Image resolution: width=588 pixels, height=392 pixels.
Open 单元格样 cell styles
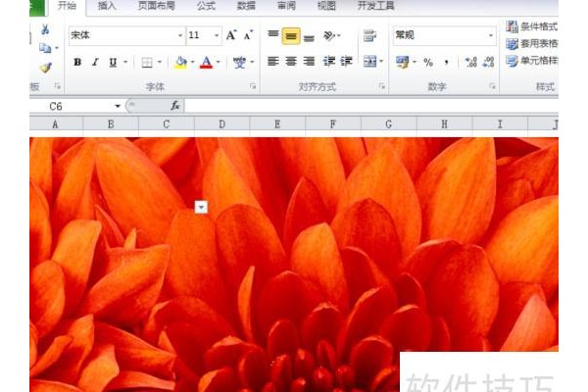(531, 61)
